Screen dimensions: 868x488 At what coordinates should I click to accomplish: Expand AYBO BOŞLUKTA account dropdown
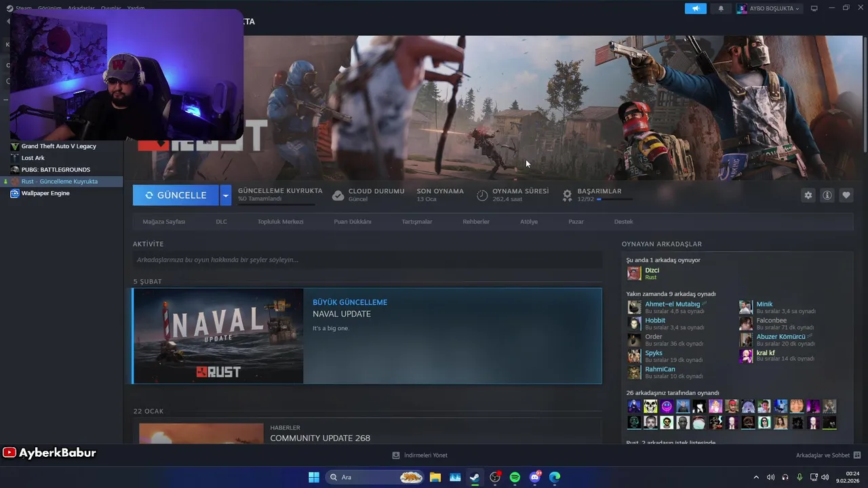pos(769,8)
